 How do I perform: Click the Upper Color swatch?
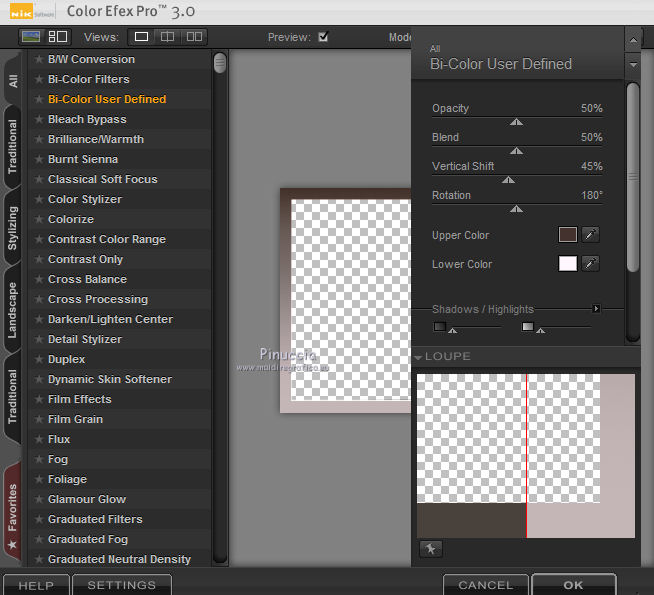point(568,235)
